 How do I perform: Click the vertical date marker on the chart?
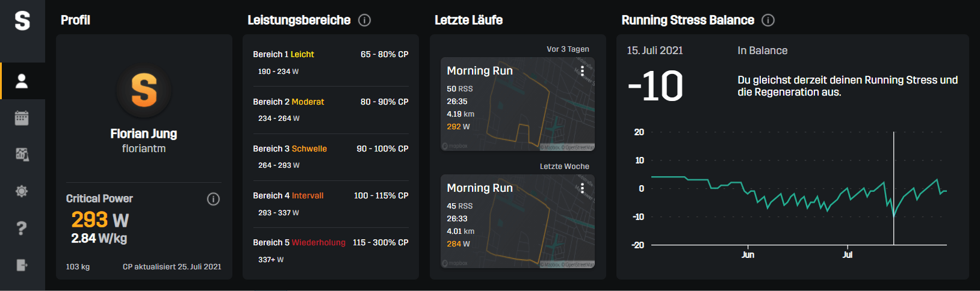pos(893,188)
